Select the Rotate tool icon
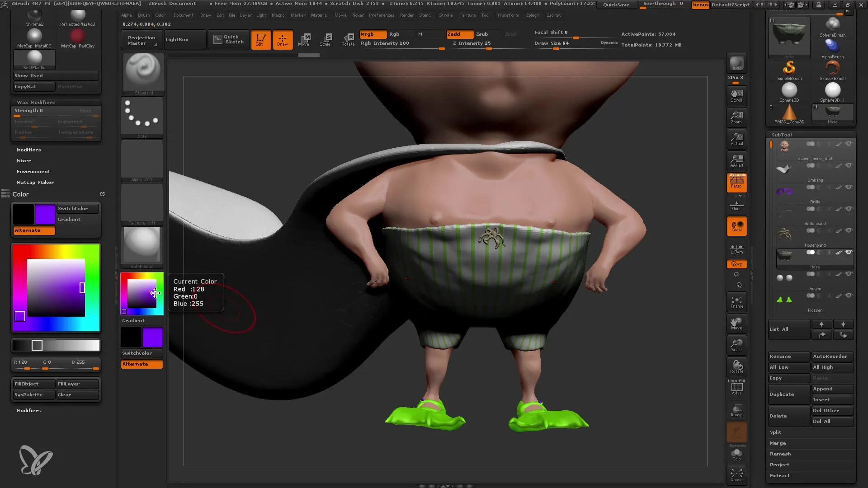This screenshot has width=868, height=488. (x=348, y=39)
